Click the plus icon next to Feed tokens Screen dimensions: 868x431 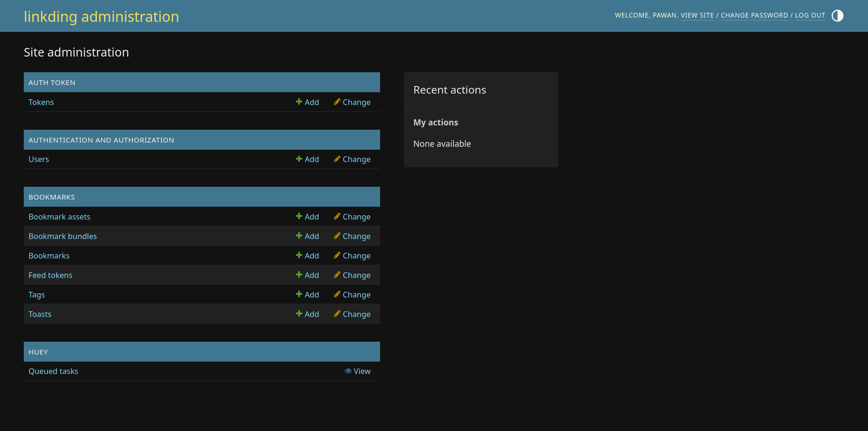(299, 275)
